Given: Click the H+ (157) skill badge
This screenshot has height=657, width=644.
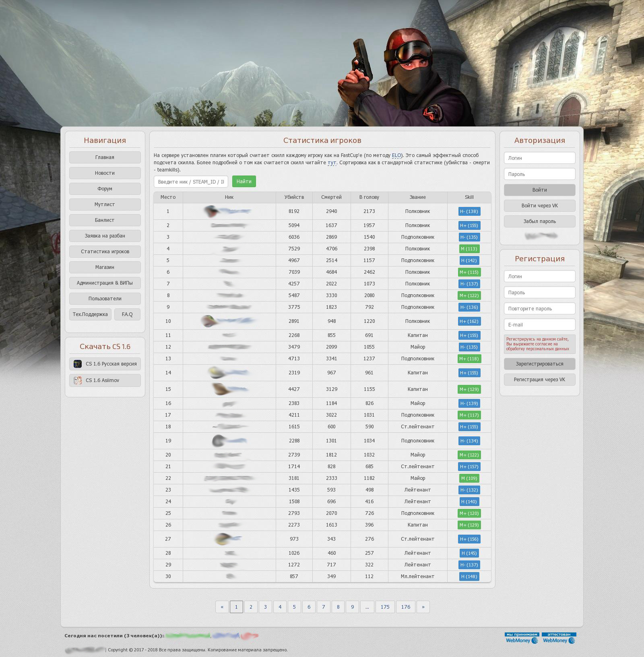Looking at the screenshot, I should [x=469, y=467].
